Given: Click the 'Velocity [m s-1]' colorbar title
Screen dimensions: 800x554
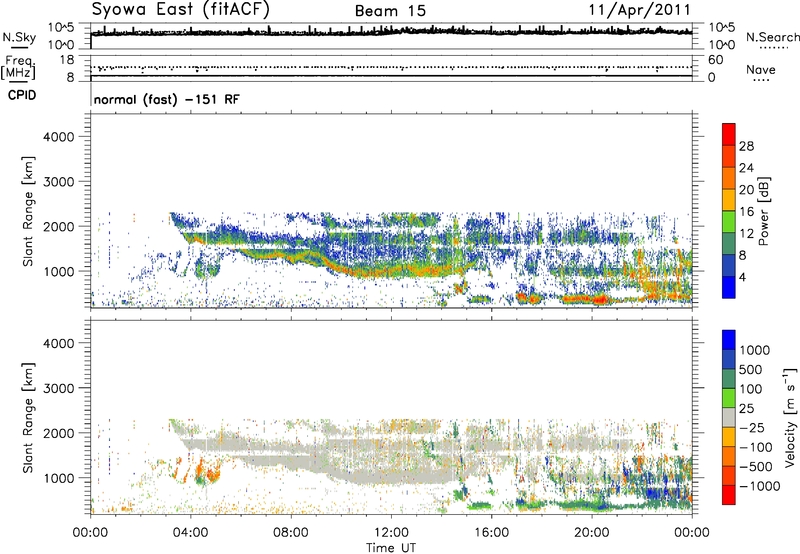Looking at the screenshot, I should (x=790, y=417).
